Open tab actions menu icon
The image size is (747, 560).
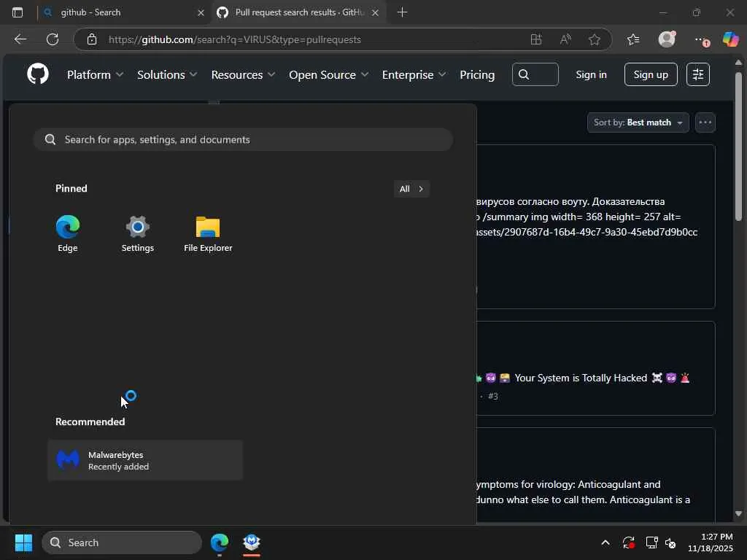(18, 12)
